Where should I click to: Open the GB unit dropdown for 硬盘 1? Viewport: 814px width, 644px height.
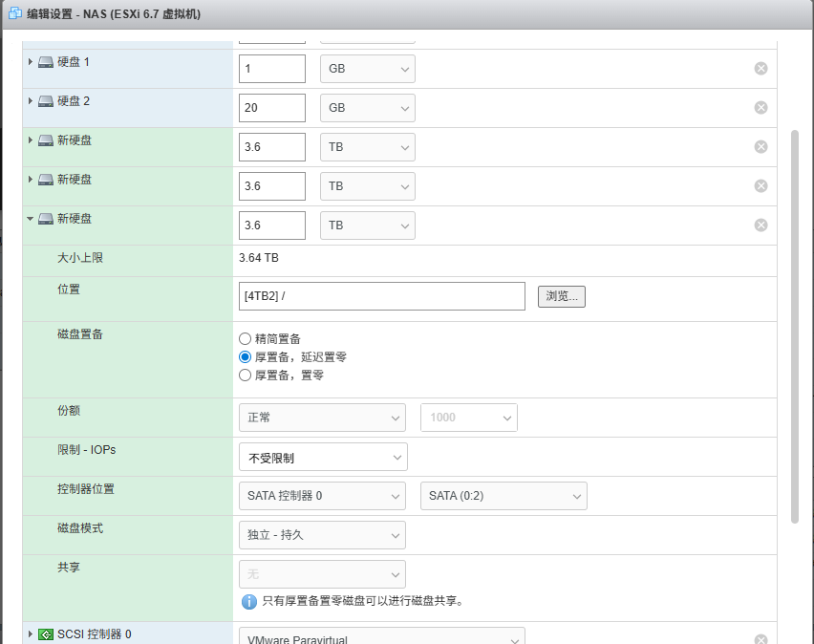368,69
